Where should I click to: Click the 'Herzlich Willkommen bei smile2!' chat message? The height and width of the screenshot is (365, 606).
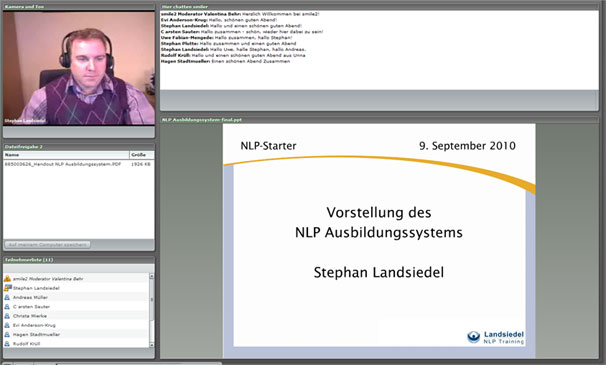(240, 14)
